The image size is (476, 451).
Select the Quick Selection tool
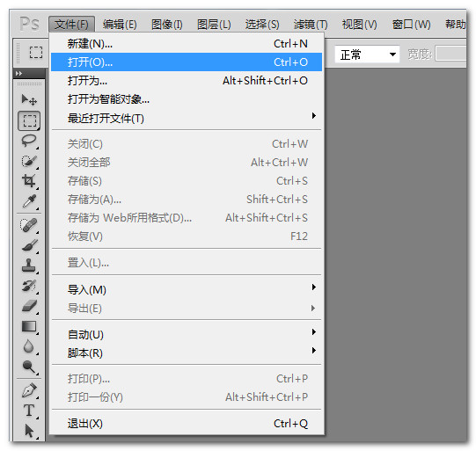click(29, 161)
